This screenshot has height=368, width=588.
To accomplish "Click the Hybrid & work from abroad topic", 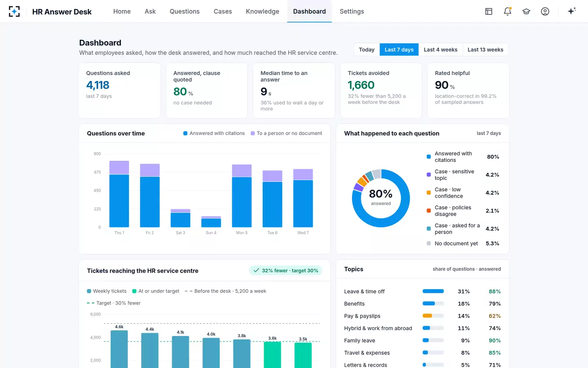I will tap(423, 328).
